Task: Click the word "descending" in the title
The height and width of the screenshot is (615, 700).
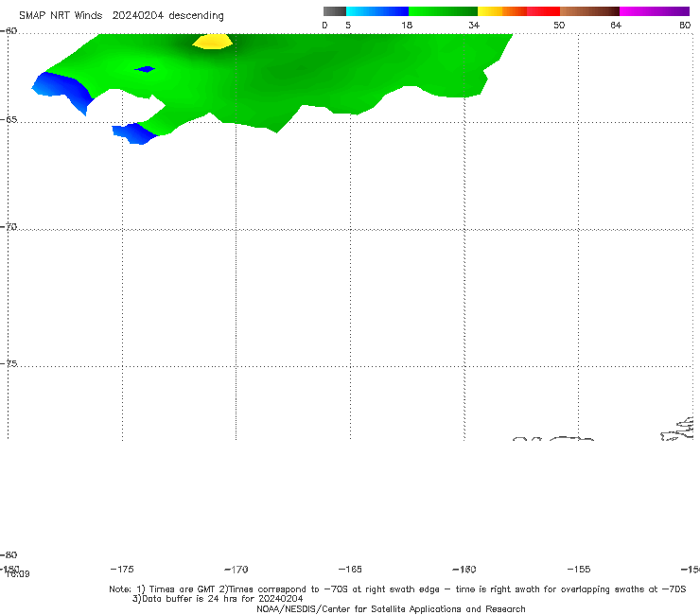Action: tap(196, 16)
